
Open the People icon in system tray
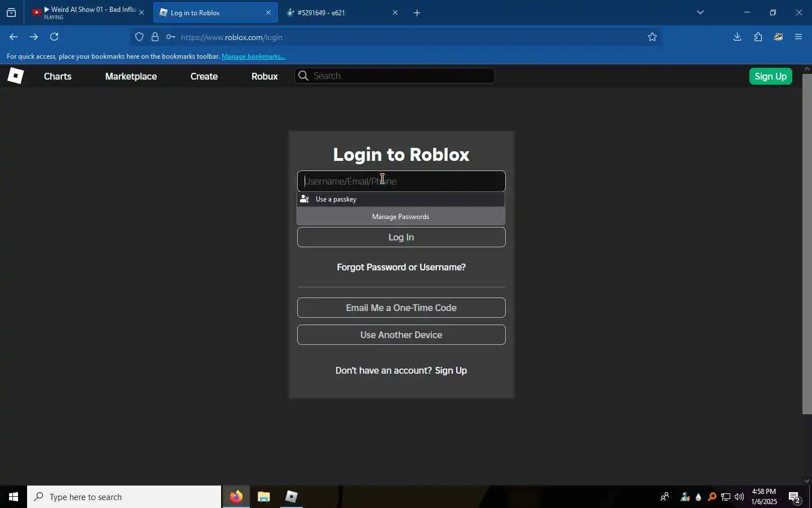click(x=665, y=497)
